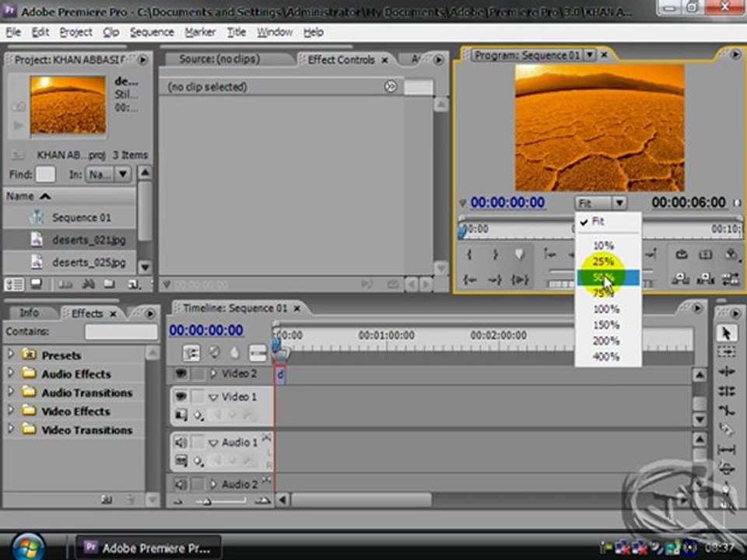Toggle track lock box for Video 1

(x=198, y=396)
